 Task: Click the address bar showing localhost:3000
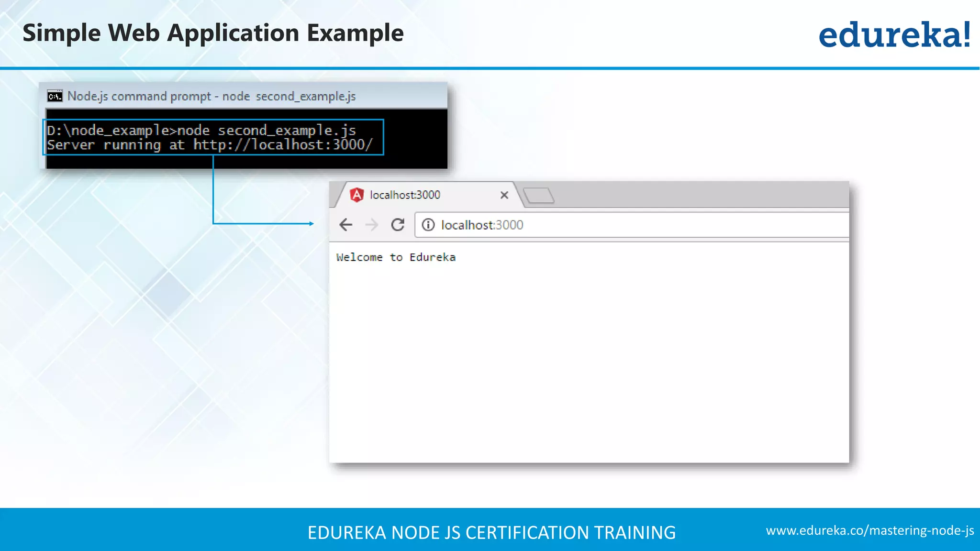(x=632, y=225)
